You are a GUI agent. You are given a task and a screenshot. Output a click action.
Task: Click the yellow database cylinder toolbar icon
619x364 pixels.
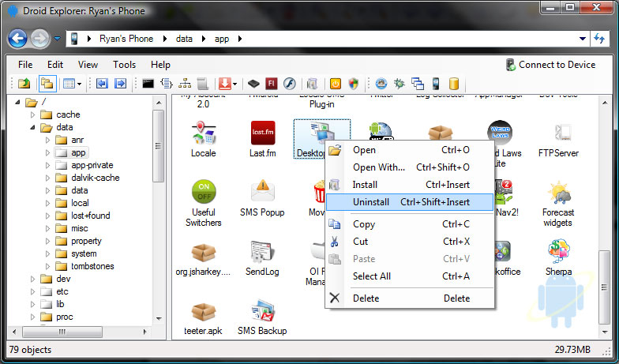453,84
